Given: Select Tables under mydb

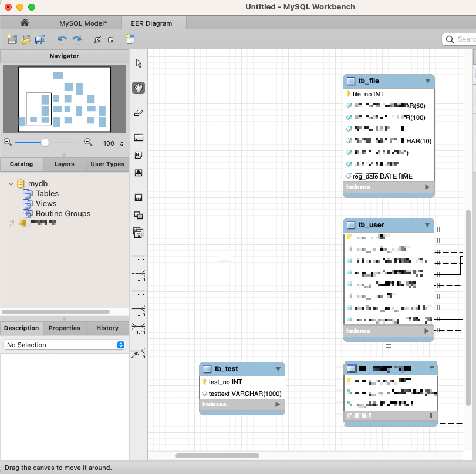Looking at the screenshot, I should (47, 194).
